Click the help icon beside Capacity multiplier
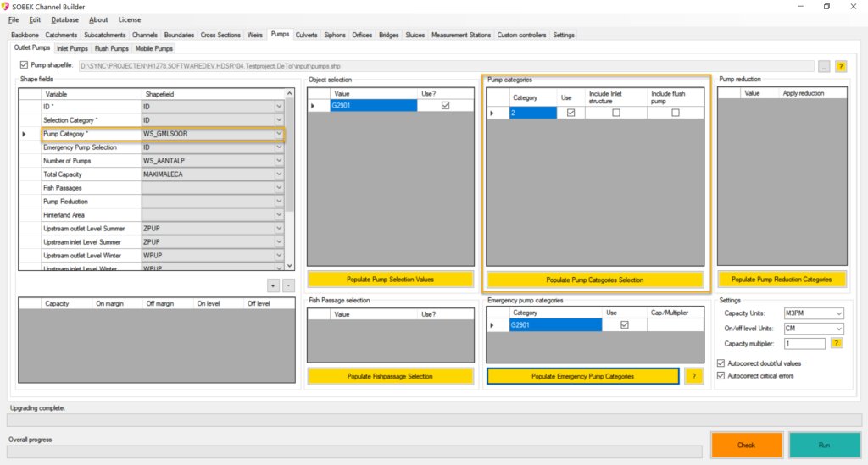 pyautogui.click(x=837, y=343)
